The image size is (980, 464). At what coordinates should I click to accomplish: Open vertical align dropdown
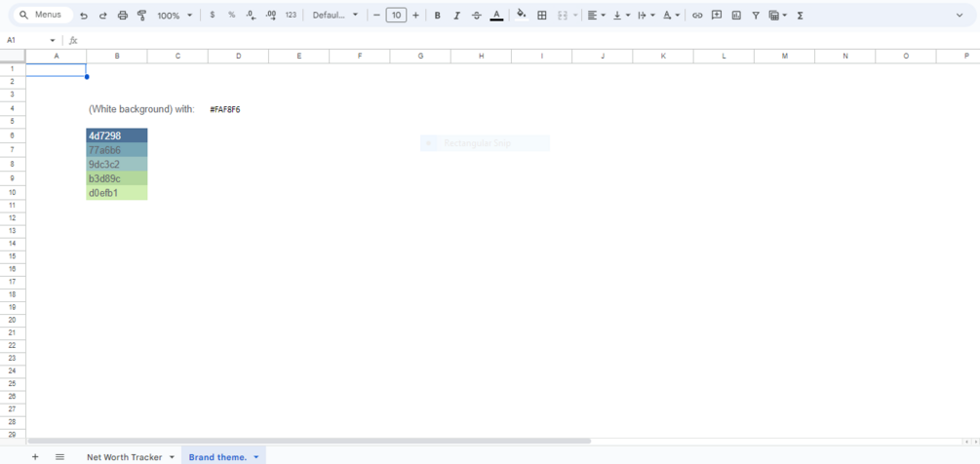621,16
